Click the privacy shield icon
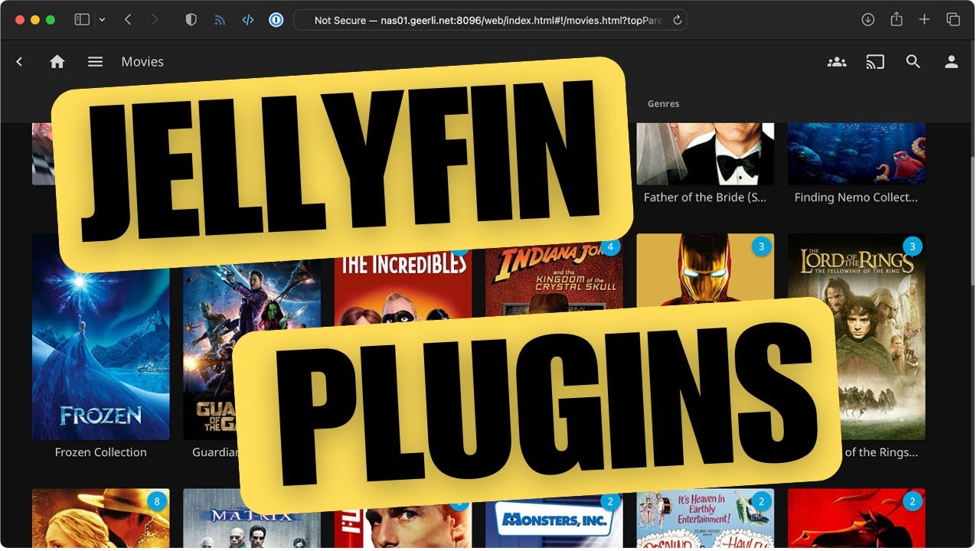This screenshot has height=551, width=980. click(191, 20)
